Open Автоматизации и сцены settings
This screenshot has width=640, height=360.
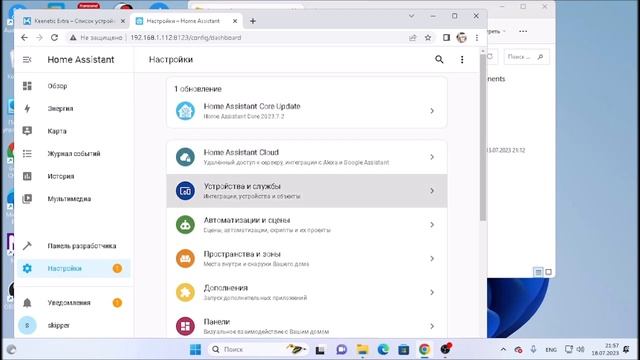pos(307,224)
